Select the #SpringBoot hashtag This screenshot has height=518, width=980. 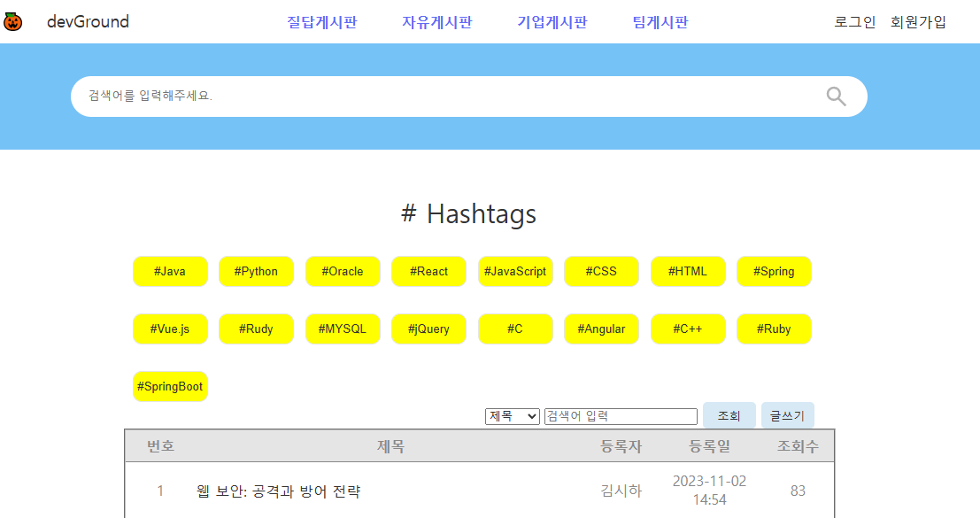tap(170, 386)
